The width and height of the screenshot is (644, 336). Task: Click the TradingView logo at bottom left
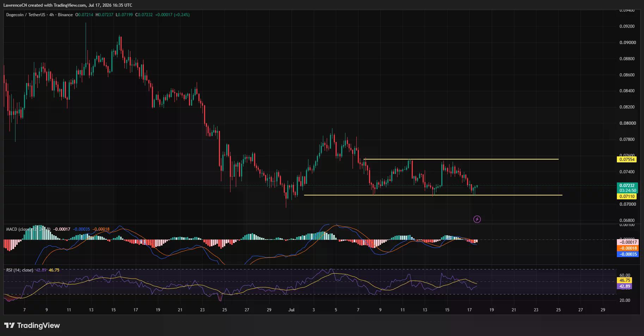(32, 325)
